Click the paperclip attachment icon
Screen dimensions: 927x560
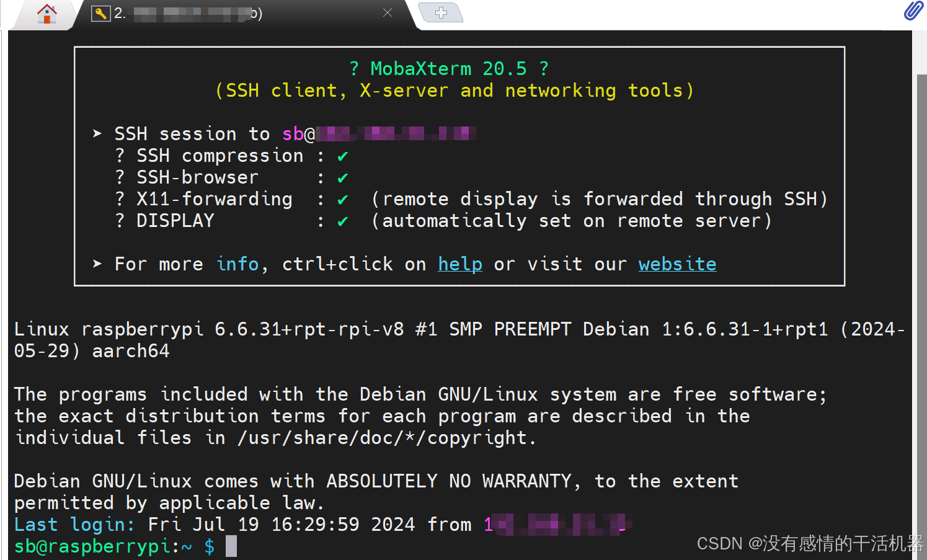913,11
